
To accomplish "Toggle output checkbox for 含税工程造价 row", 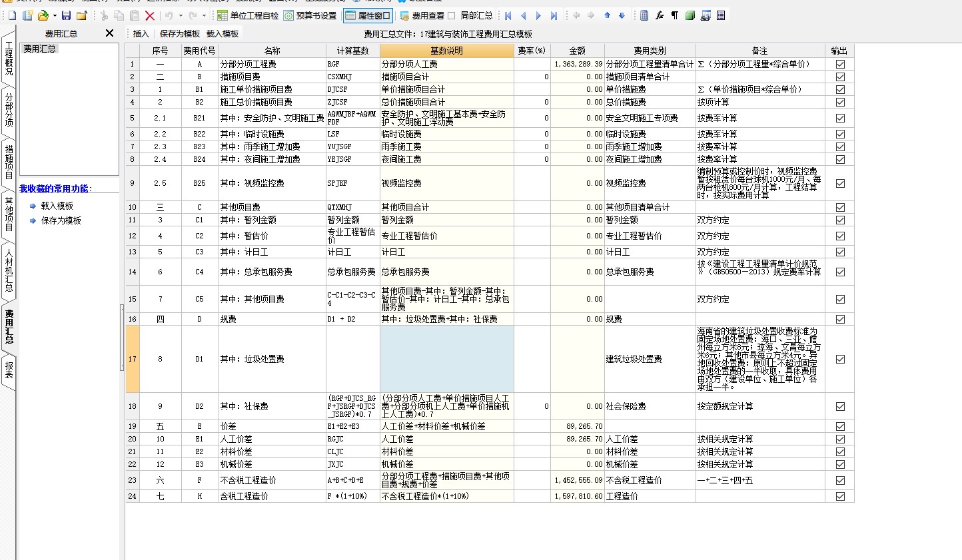I will coord(840,496).
